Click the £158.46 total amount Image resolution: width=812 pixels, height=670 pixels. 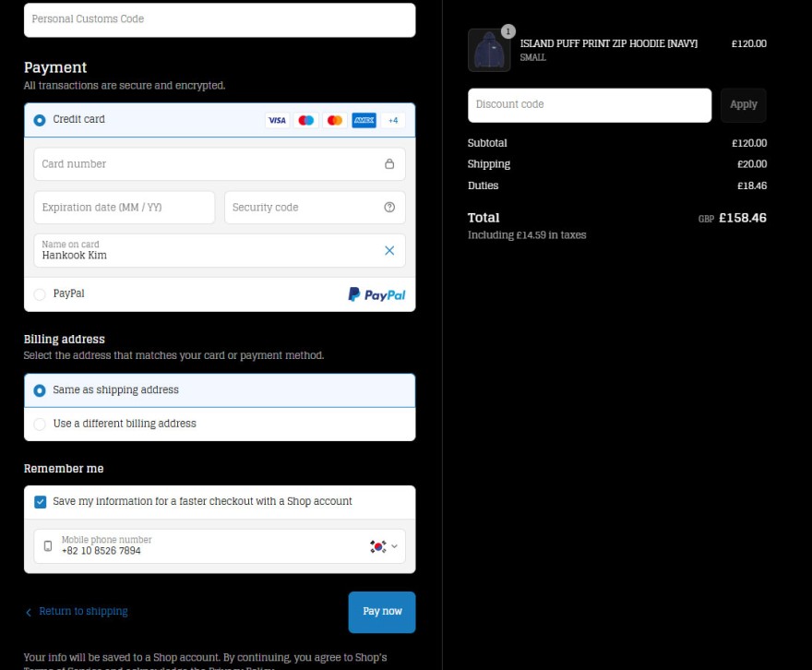(743, 218)
